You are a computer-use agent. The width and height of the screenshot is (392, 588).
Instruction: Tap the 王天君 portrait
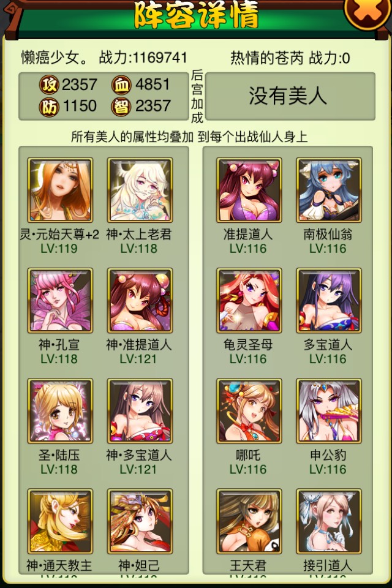249,521
